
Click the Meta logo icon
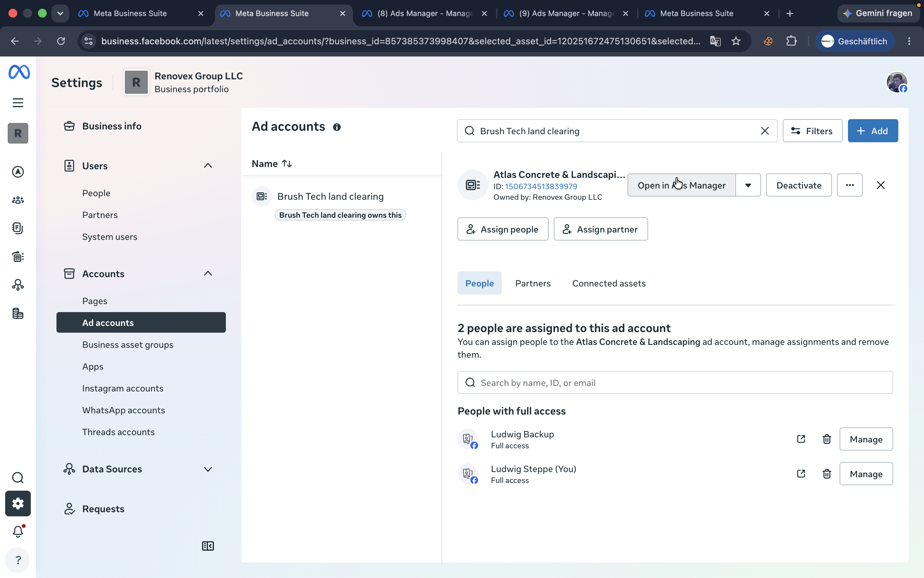click(x=19, y=72)
